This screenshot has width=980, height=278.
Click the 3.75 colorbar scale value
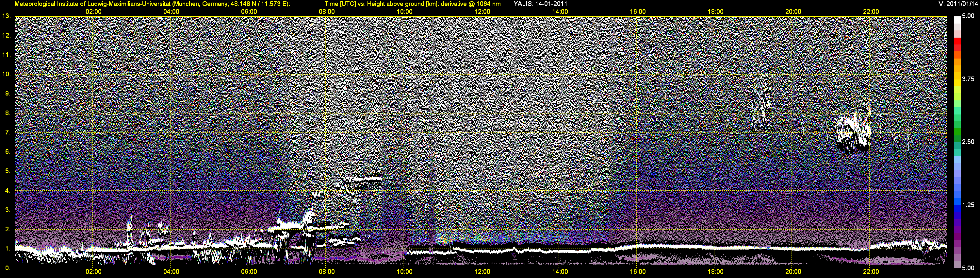coord(968,79)
